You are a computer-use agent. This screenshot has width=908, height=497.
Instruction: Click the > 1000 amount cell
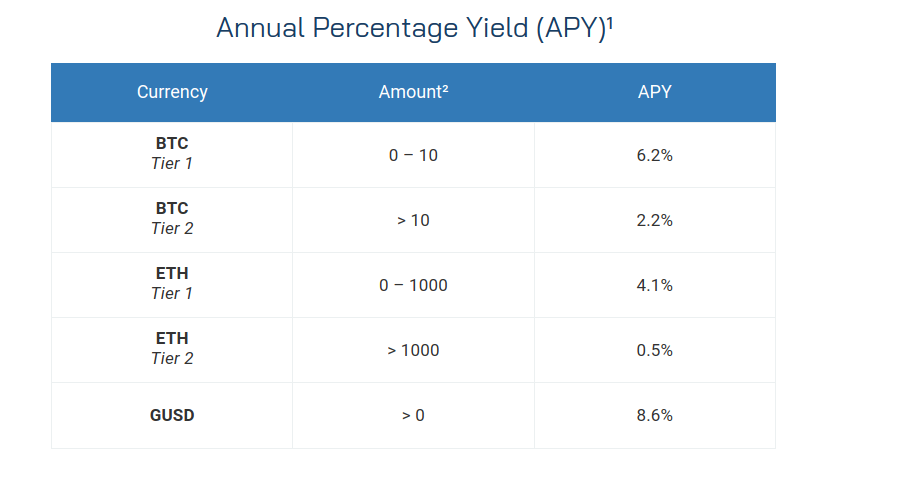(x=413, y=349)
